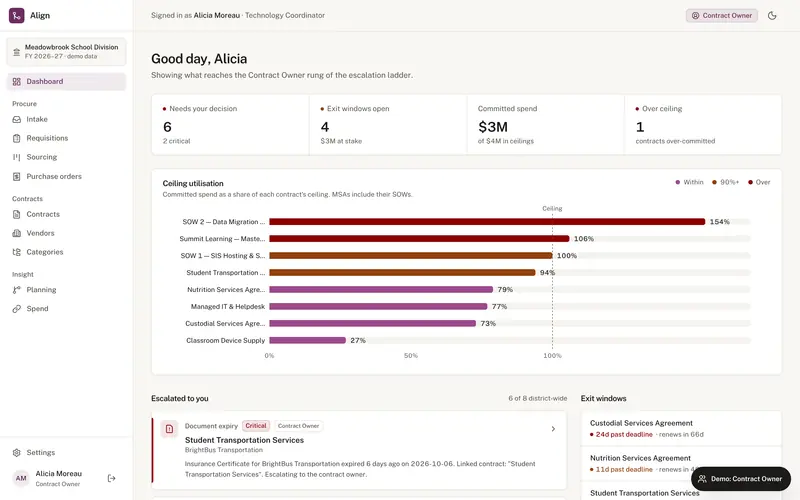Click the Classroom Device Supply 27% bar
Viewport: 800px width, 500px height.
pos(308,340)
